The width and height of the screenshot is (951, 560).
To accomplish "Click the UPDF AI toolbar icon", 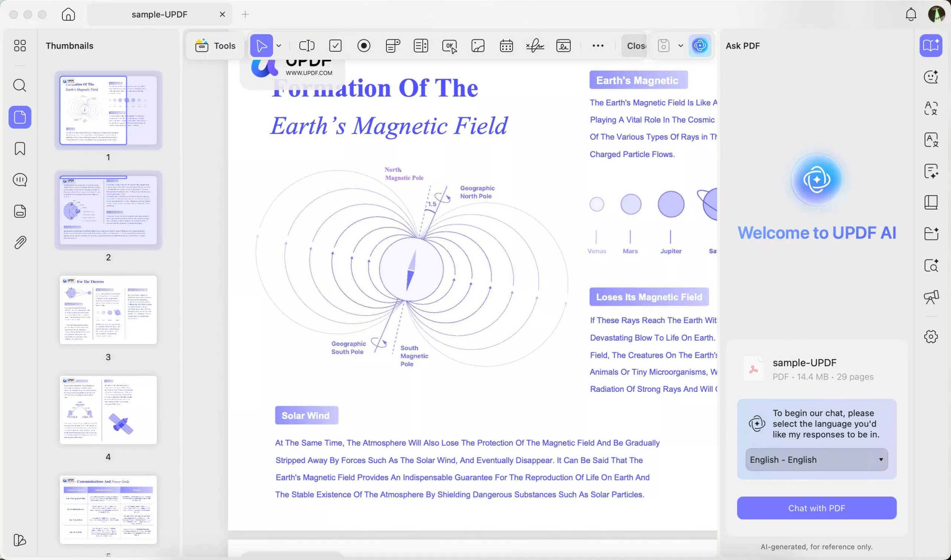I will tap(700, 46).
